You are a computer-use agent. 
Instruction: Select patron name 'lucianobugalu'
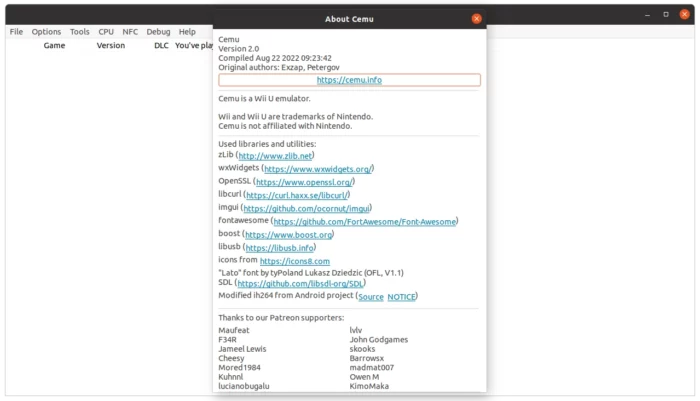click(x=243, y=386)
